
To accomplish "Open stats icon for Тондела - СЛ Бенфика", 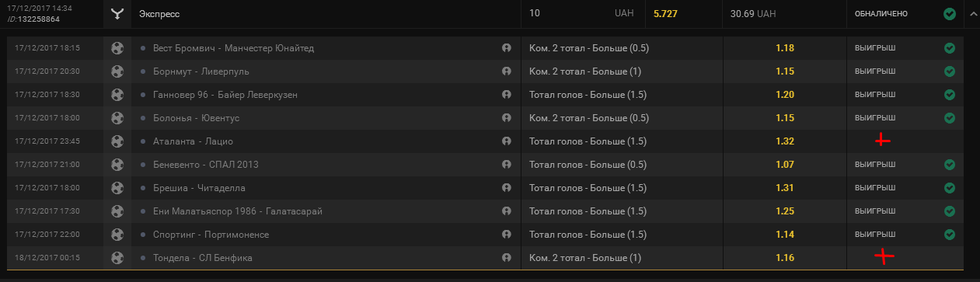I will 507,258.
